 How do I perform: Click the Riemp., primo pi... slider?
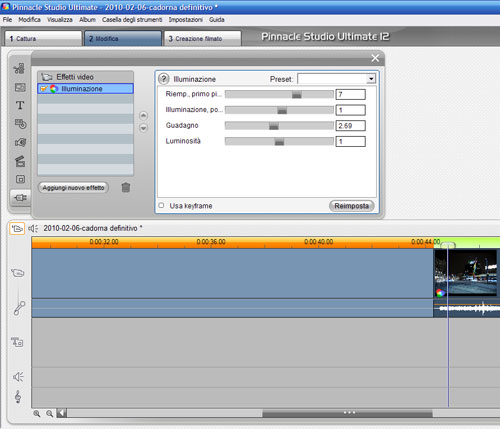(x=279, y=95)
